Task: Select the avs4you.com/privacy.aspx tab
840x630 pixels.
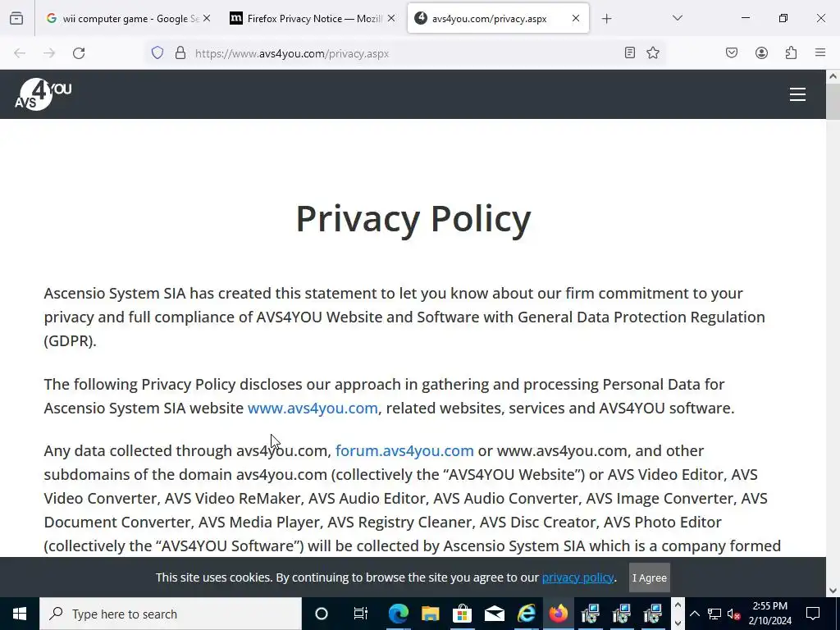Action: (498, 19)
